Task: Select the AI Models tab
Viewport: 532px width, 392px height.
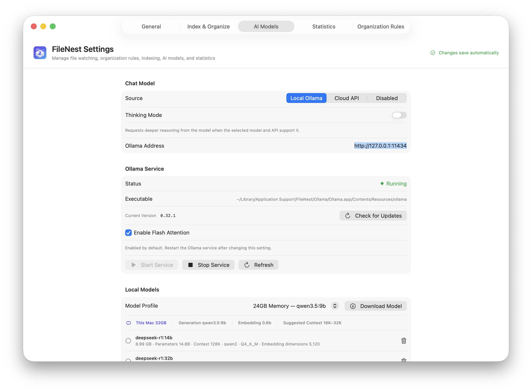Action: coord(266,27)
